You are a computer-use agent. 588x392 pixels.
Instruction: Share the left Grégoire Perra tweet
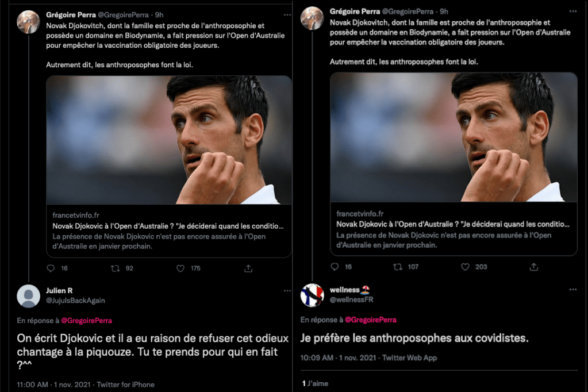pyautogui.click(x=248, y=268)
